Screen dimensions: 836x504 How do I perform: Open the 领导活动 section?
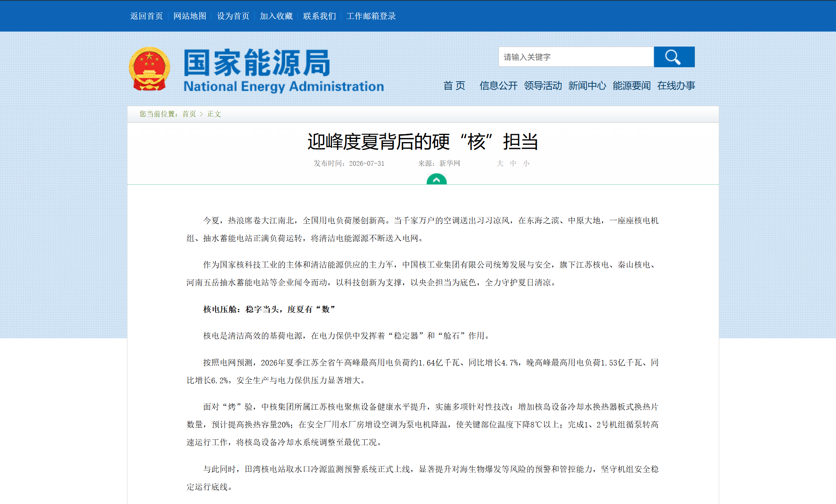coord(543,86)
